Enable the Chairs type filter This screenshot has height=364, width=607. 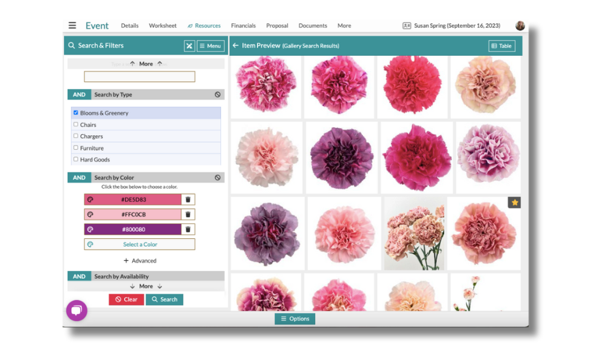[75, 124]
